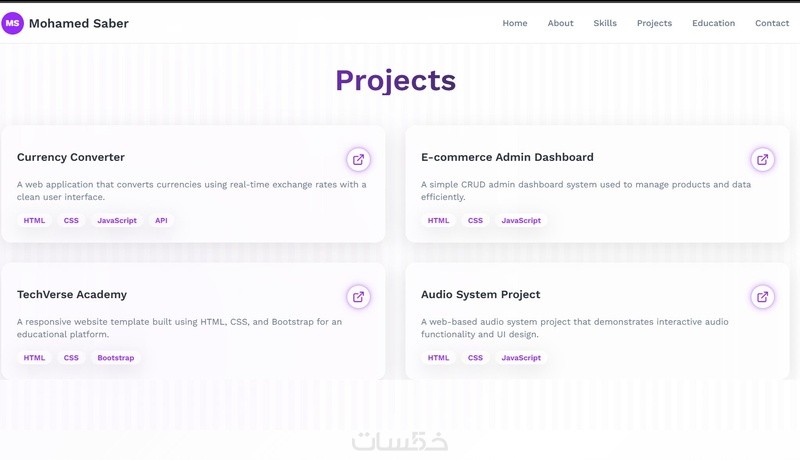The image size is (800, 460).
Task: Open Currency Converter external link icon
Action: pyautogui.click(x=359, y=160)
